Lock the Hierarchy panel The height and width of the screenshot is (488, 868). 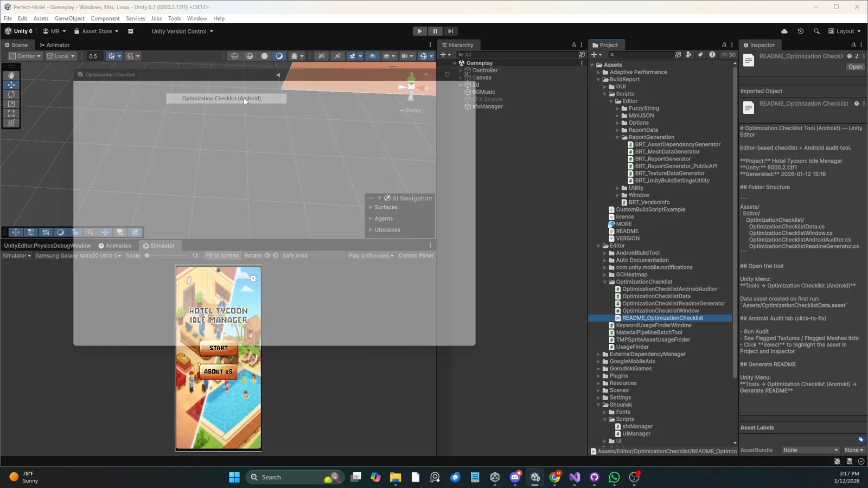coord(573,45)
